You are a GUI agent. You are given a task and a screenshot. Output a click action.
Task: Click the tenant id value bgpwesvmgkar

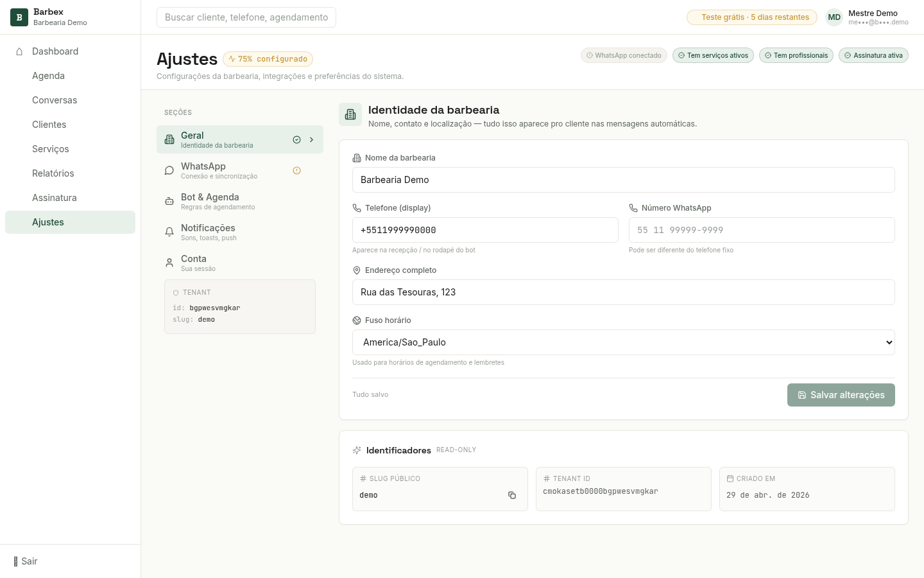click(215, 308)
